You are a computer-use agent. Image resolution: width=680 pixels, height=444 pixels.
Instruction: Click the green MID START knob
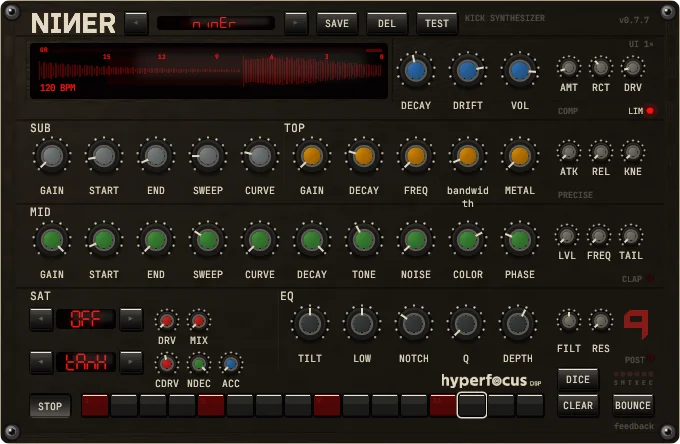104,240
